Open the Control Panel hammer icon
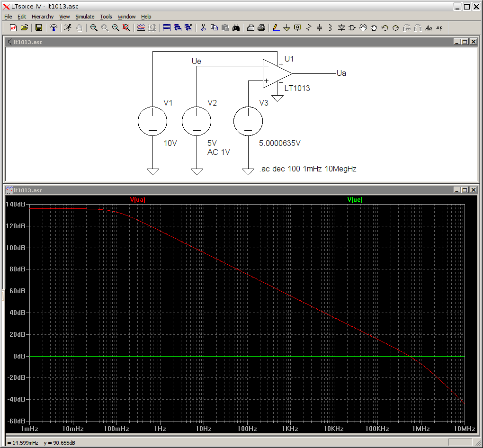Screen dimensions: 483x448 (54, 28)
